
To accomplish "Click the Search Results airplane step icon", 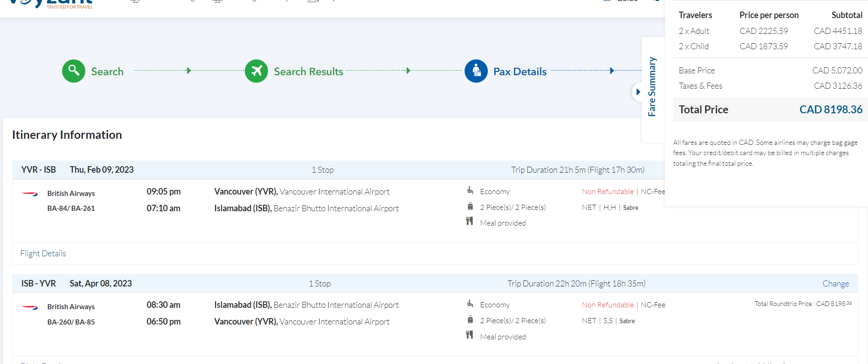I will click(256, 71).
